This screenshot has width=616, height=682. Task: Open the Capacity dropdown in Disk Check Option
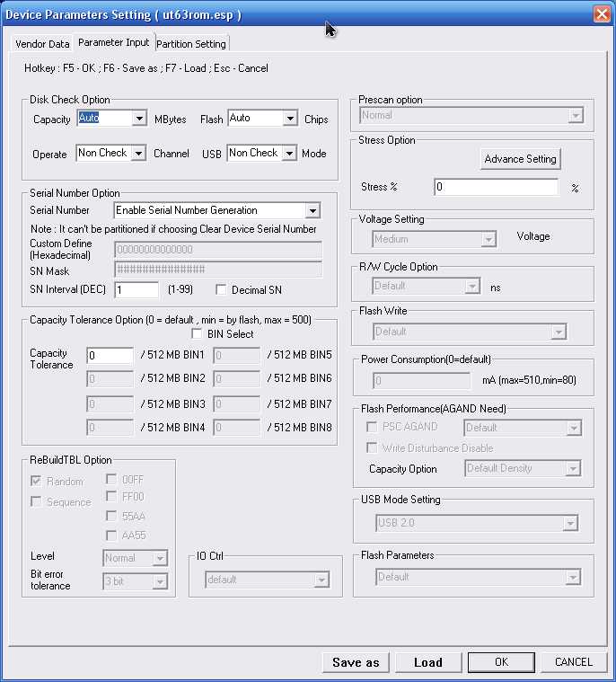click(x=139, y=119)
